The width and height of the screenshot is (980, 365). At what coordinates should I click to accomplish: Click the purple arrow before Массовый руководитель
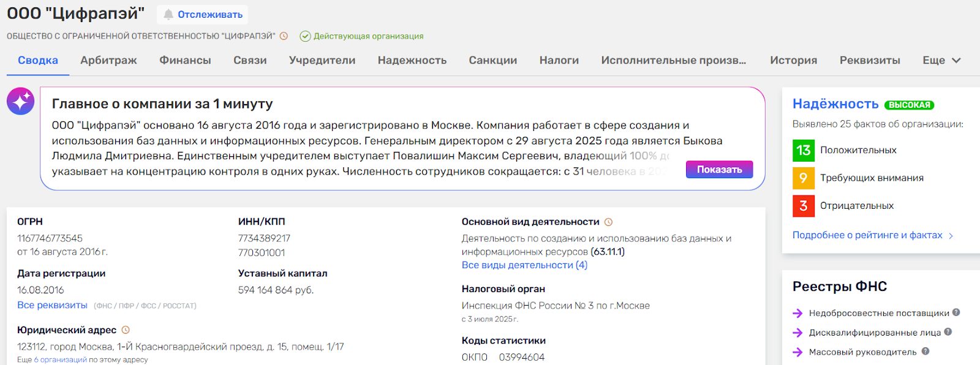tap(797, 352)
